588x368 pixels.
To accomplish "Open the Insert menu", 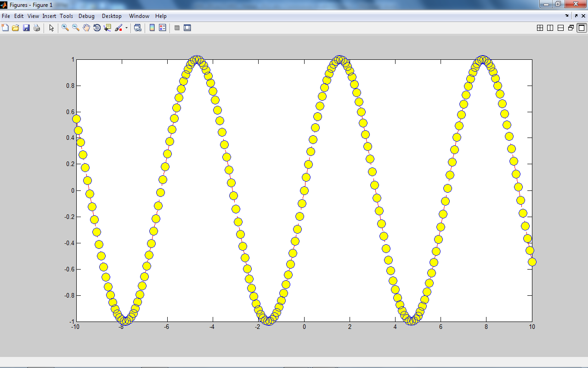I will point(49,16).
